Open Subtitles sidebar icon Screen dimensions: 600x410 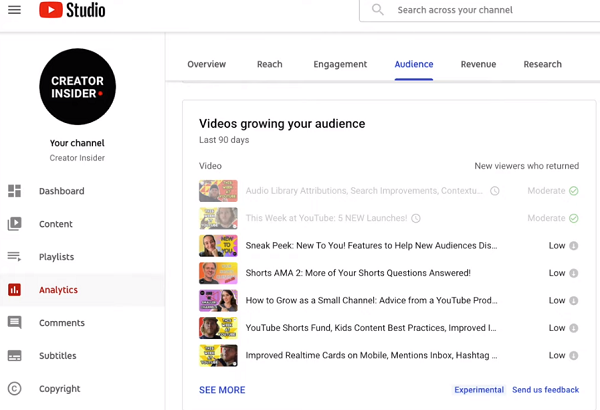click(14, 356)
